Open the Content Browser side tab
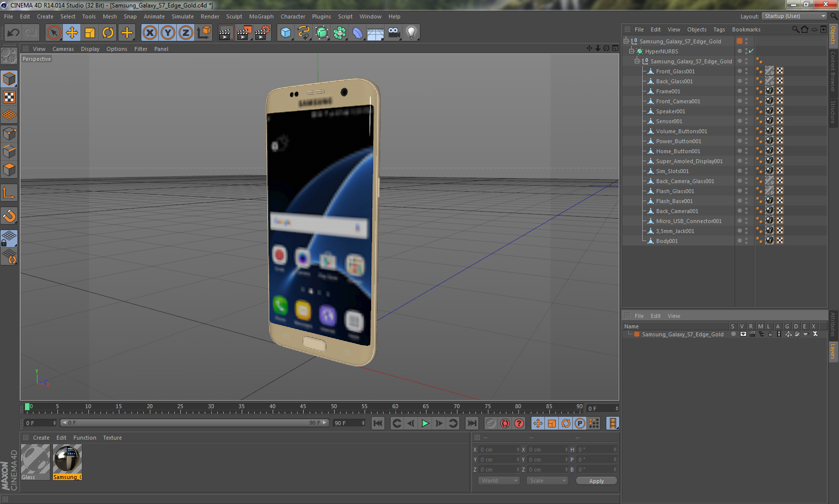This screenshot has width=839, height=504. tap(833, 71)
